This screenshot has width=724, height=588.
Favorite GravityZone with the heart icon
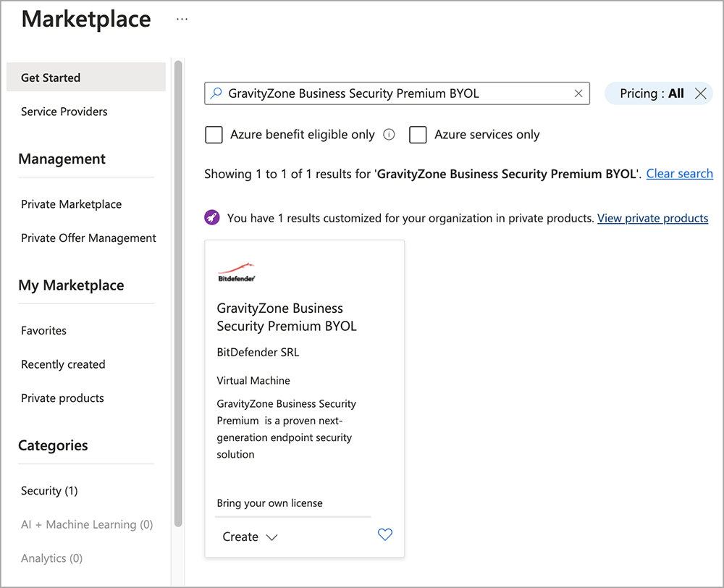point(385,535)
